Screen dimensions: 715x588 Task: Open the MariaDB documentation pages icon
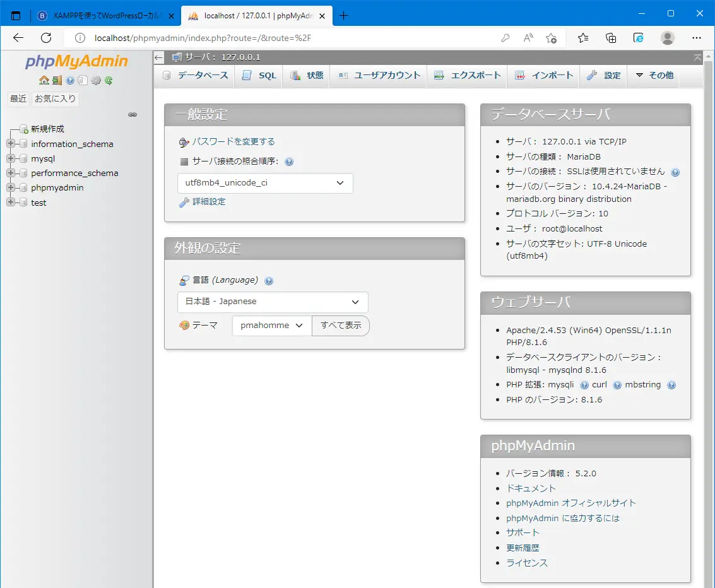[83, 81]
